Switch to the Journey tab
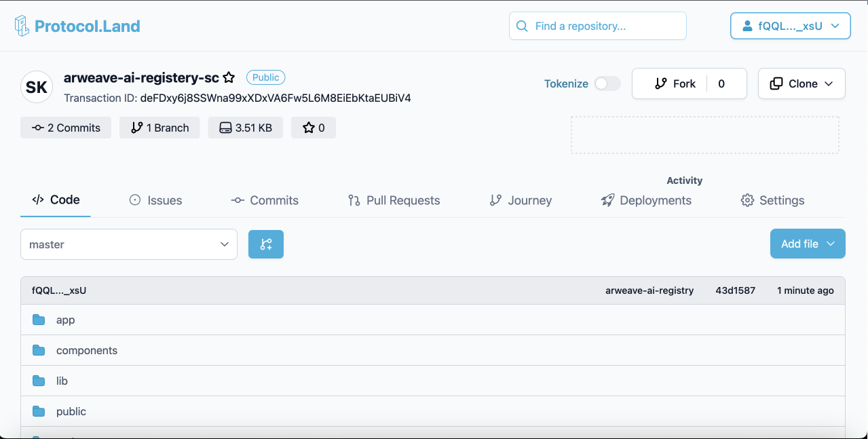The height and width of the screenshot is (439, 868). coord(521,200)
